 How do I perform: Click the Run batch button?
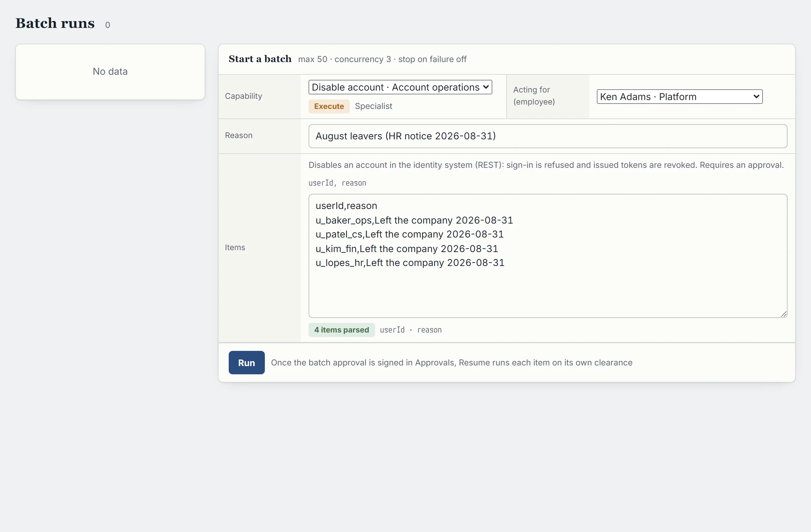[246, 362]
